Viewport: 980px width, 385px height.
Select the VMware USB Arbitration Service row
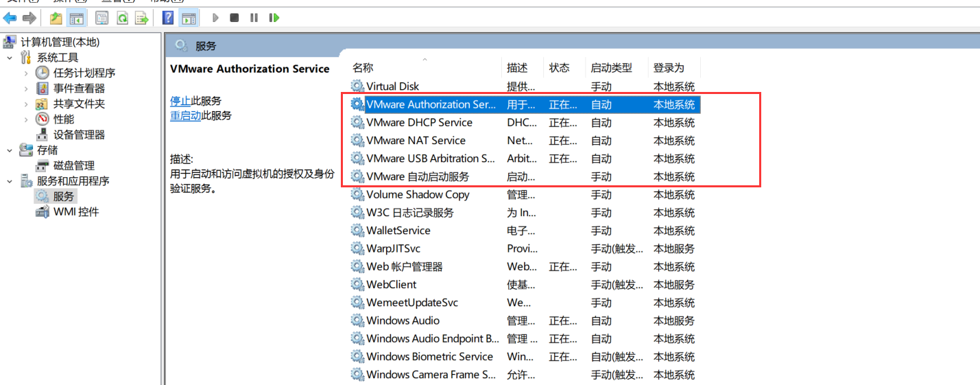525,158
